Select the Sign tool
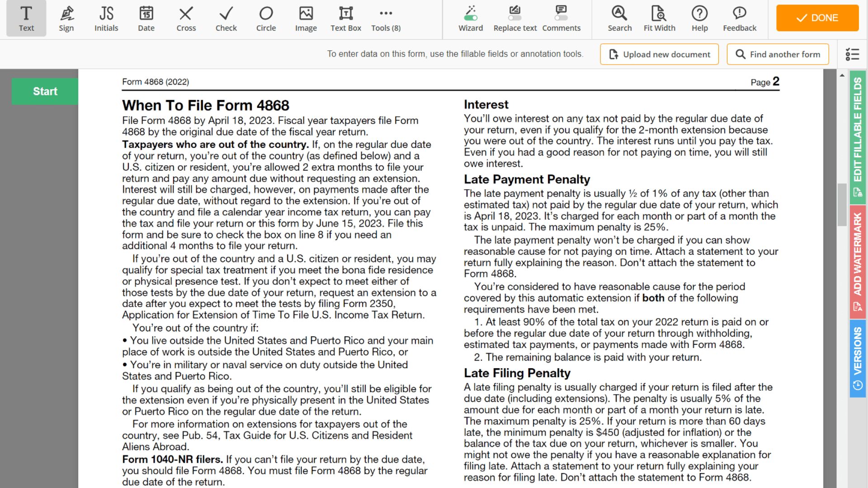Viewport: 868px width, 488px height. click(66, 18)
